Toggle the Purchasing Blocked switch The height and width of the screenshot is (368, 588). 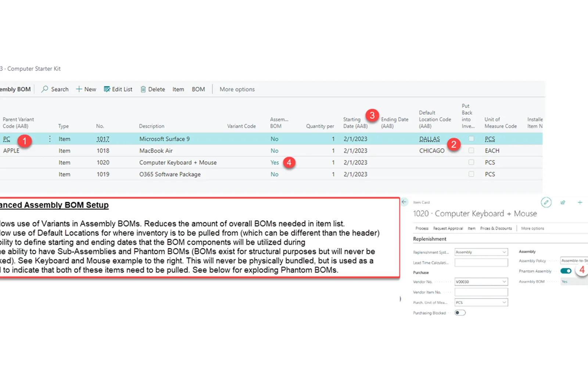click(460, 313)
